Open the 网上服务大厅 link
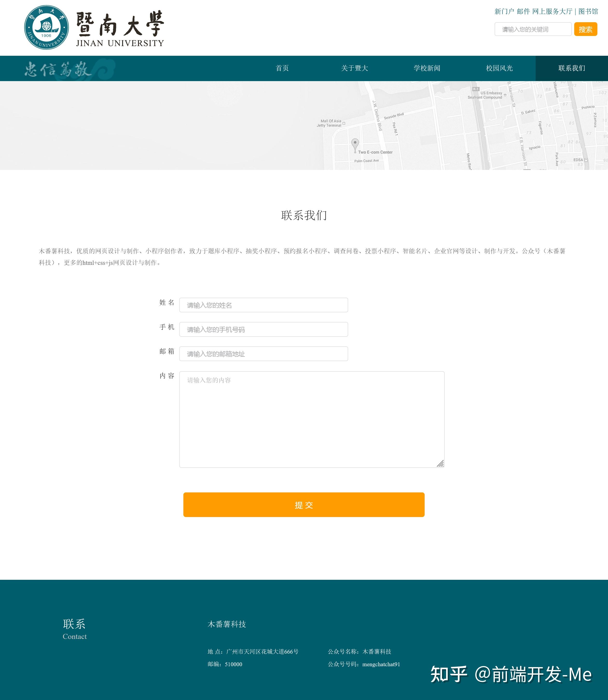This screenshot has width=608, height=700. pos(552,12)
